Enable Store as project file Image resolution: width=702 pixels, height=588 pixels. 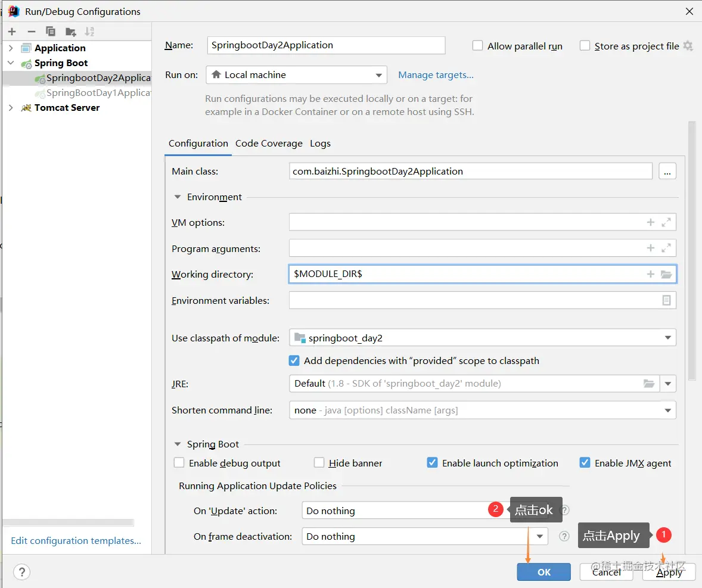pos(585,46)
